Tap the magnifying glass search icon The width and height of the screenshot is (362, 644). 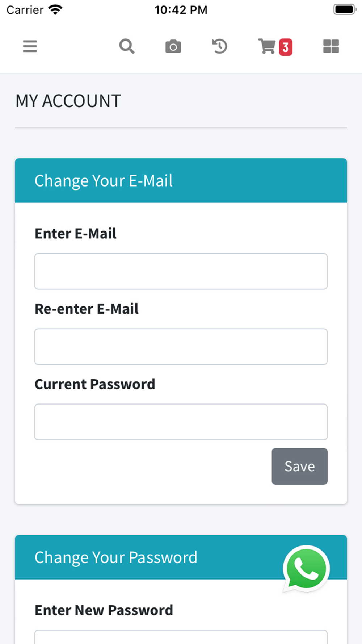pyautogui.click(x=127, y=46)
